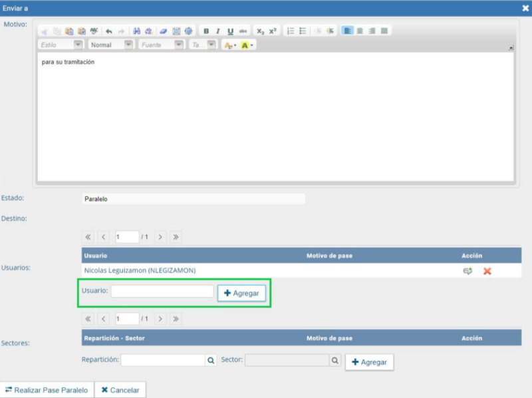532x398 pixels.
Task: Open the background highlight color picker
Action: pos(247,45)
